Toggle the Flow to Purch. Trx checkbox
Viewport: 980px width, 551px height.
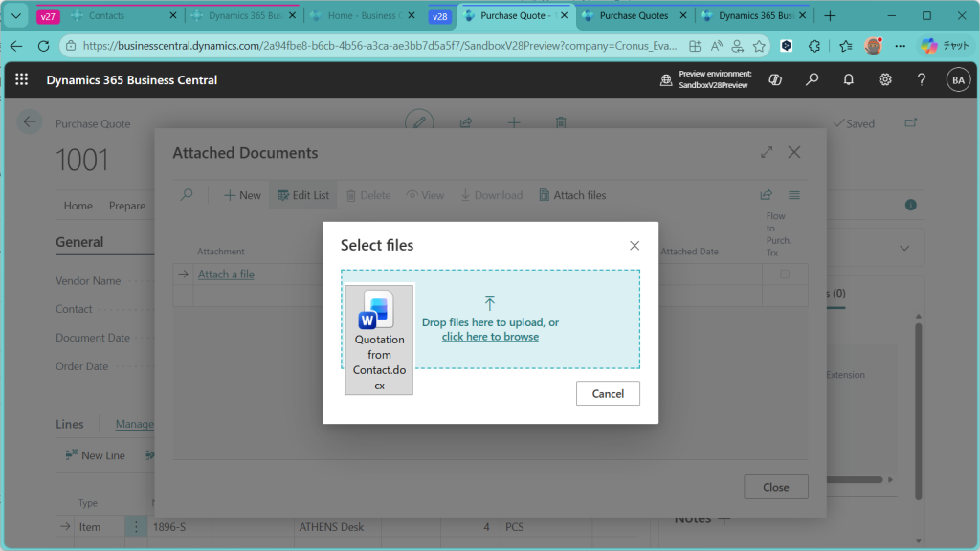tap(785, 275)
